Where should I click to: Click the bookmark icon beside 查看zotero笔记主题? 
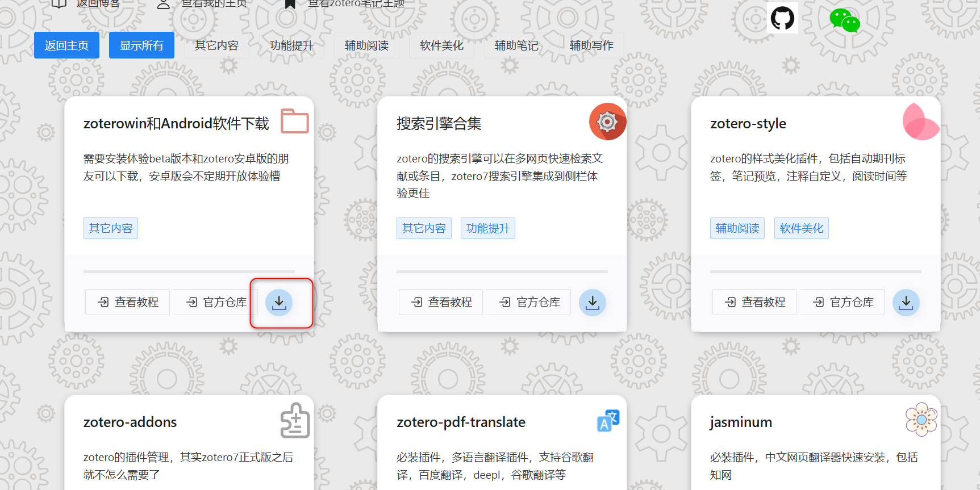click(290, 3)
